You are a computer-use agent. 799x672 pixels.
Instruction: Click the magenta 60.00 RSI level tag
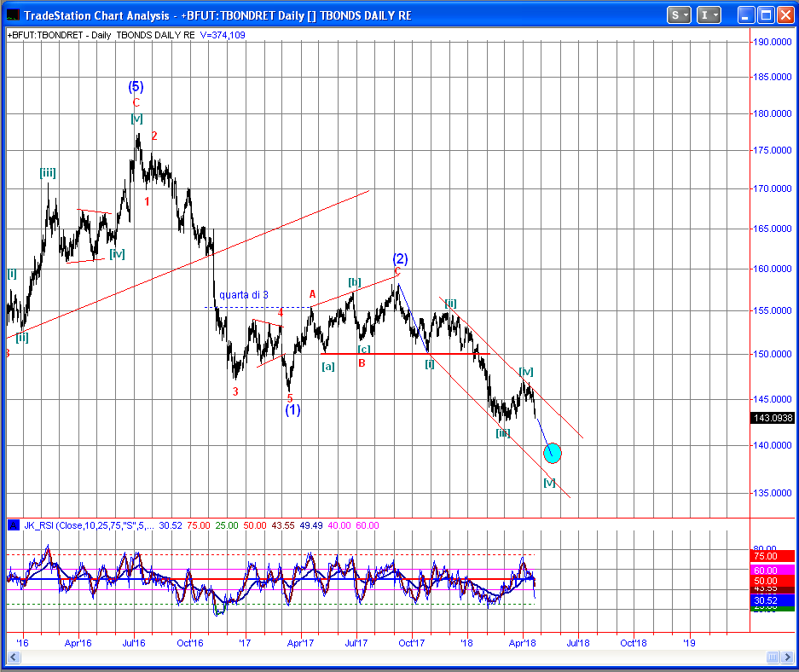[773, 571]
